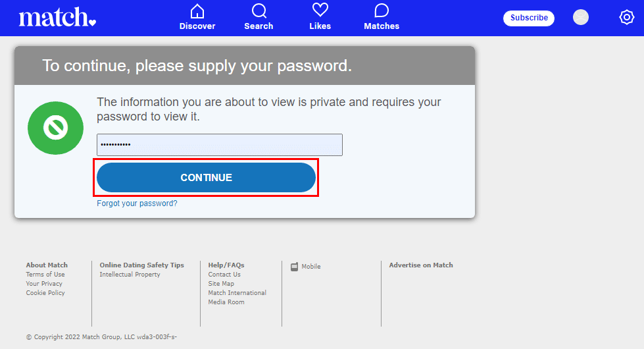Open the Site Map link

pos(221,284)
